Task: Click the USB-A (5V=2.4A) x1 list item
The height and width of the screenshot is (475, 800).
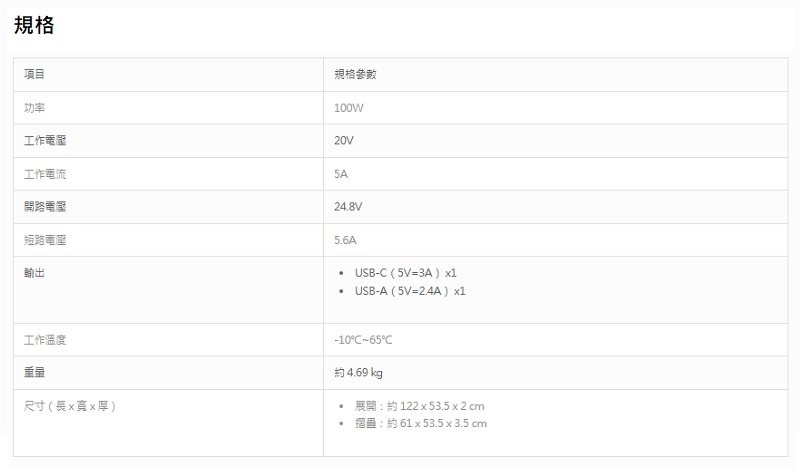Action: click(x=409, y=291)
